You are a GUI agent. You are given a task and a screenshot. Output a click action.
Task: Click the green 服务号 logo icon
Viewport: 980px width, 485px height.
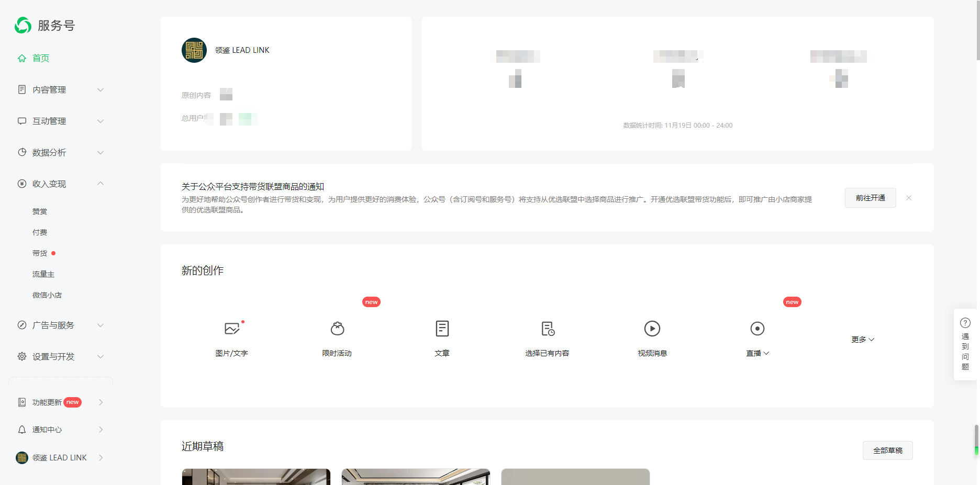23,25
